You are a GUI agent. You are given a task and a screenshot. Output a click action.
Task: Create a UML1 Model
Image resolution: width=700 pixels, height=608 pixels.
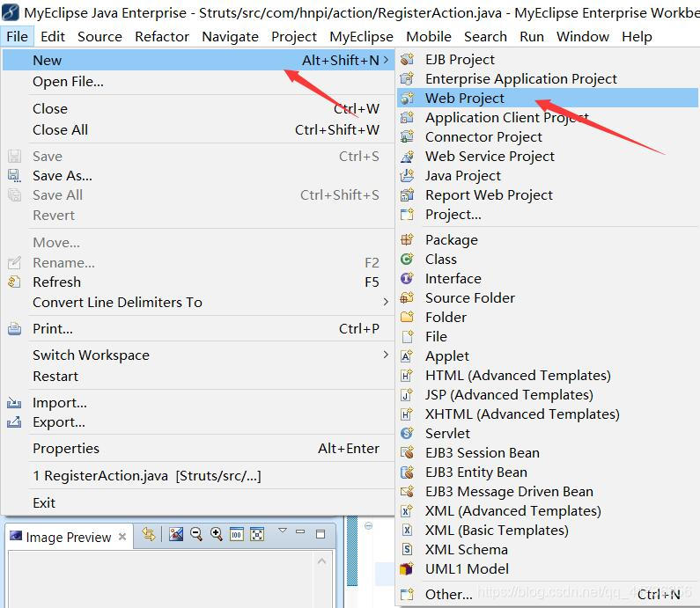547,569
